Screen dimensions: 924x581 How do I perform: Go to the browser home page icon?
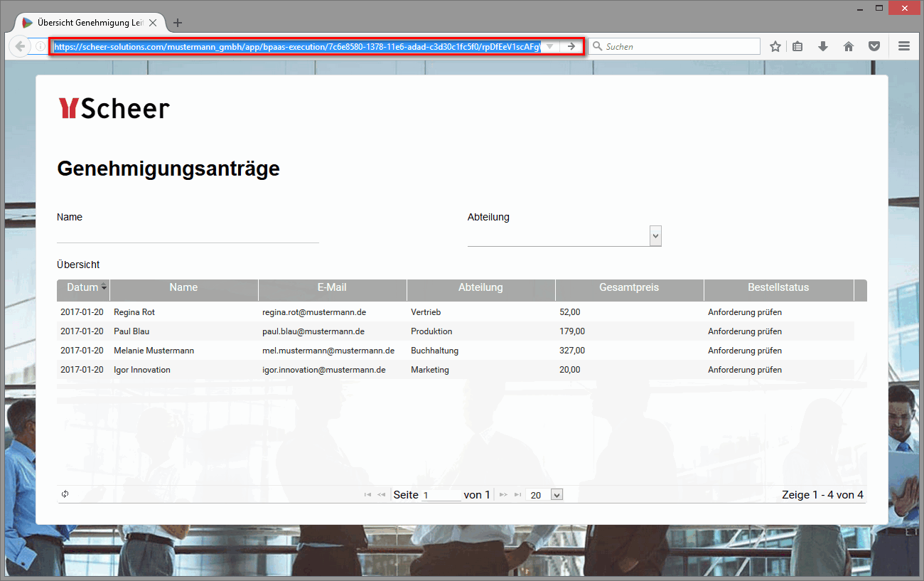[x=848, y=46]
